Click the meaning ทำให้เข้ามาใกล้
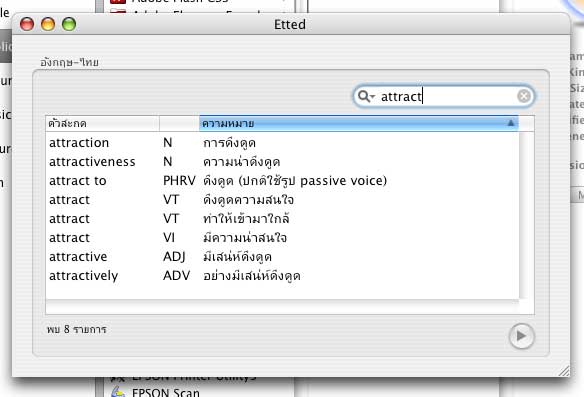The width and height of the screenshot is (584, 397). pos(246,219)
